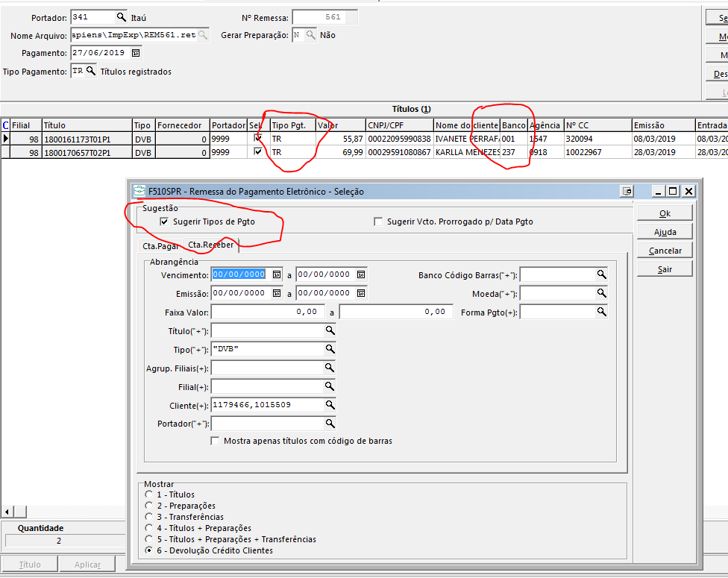Click the Cliente field search icon

(330, 405)
